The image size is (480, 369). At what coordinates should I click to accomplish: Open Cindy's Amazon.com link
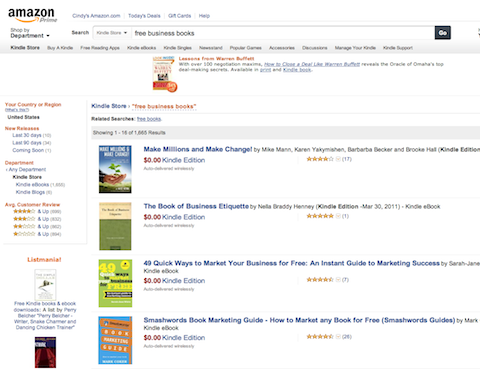pos(96,16)
